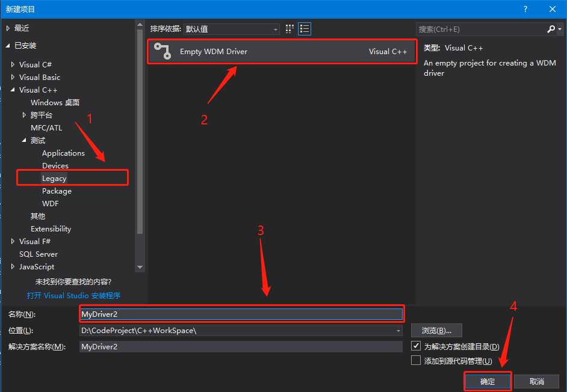Switch to small icons view
The height and width of the screenshot is (392, 567).
[290, 29]
